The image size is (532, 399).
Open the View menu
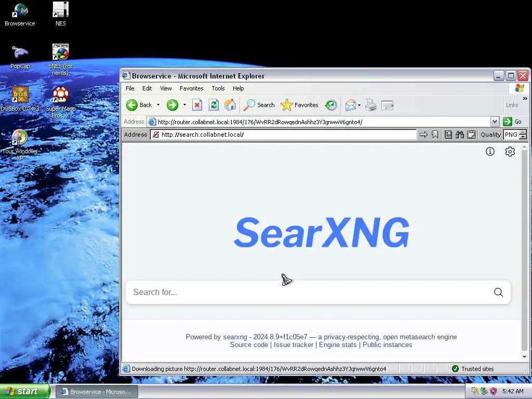pyautogui.click(x=166, y=88)
